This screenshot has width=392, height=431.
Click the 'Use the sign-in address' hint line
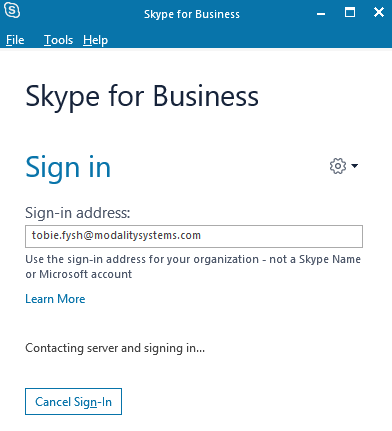tap(193, 259)
